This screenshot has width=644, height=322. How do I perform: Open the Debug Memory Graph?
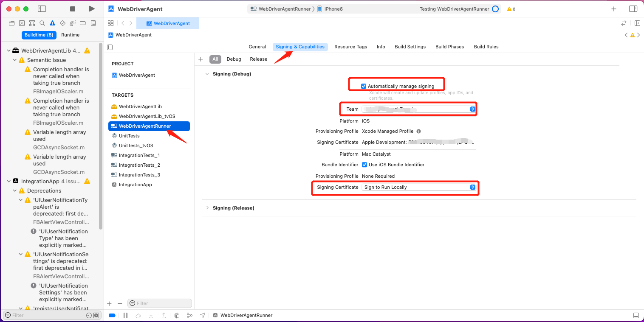coord(189,315)
